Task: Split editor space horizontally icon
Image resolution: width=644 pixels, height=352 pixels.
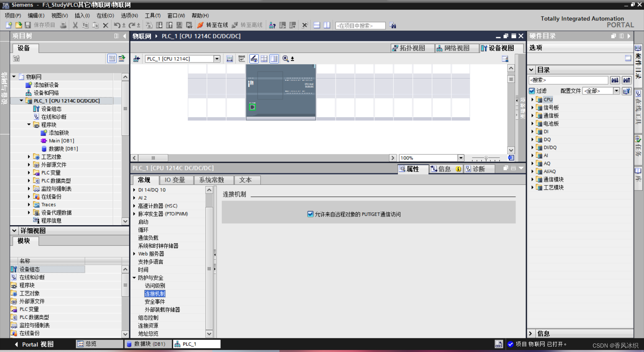Action: [317, 25]
